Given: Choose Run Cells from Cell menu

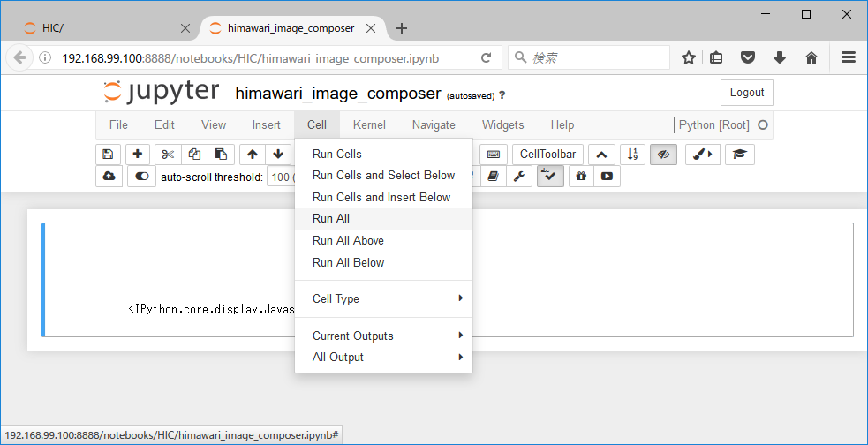Looking at the screenshot, I should click(383, 154).
